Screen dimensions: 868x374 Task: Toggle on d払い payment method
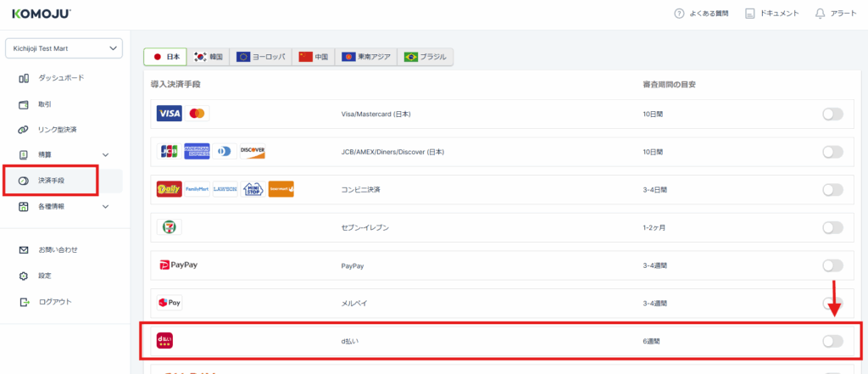point(832,341)
